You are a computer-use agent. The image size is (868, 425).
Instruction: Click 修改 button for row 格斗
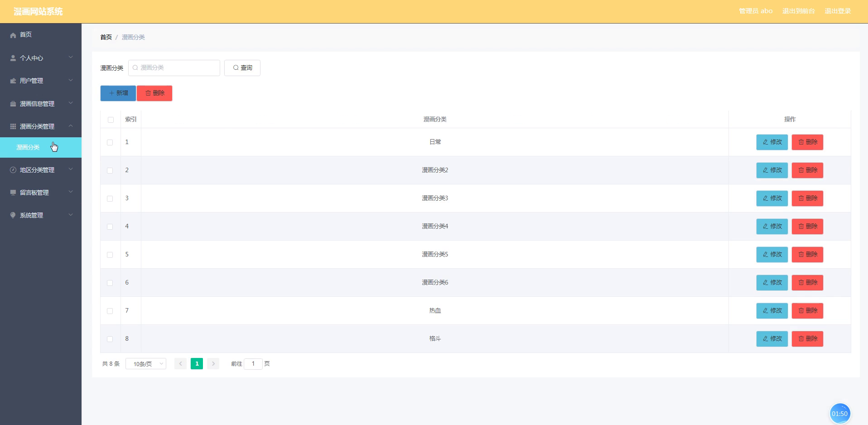[x=772, y=339]
